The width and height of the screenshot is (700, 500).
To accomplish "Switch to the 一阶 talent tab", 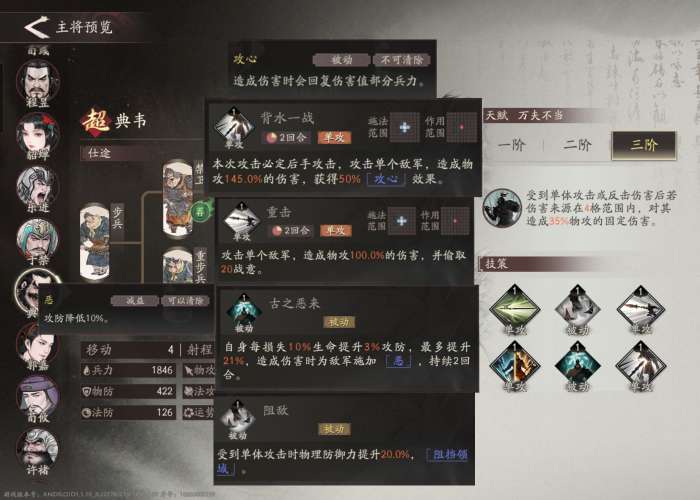I will pyautogui.click(x=512, y=145).
